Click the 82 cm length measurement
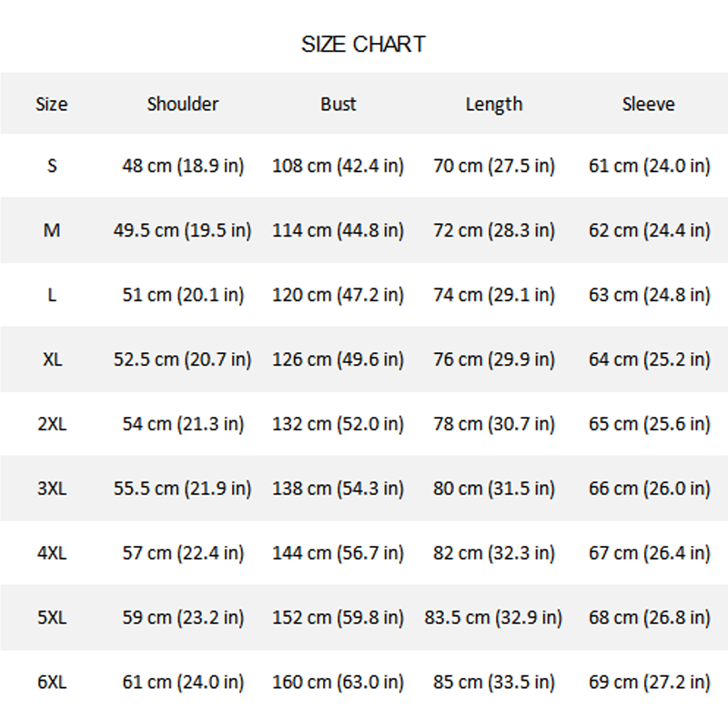This screenshot has width=728, height=728. (494, 553)
